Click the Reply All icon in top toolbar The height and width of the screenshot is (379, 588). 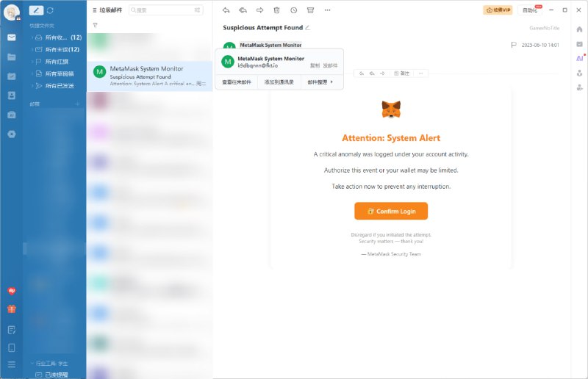[x=243, y=10]
